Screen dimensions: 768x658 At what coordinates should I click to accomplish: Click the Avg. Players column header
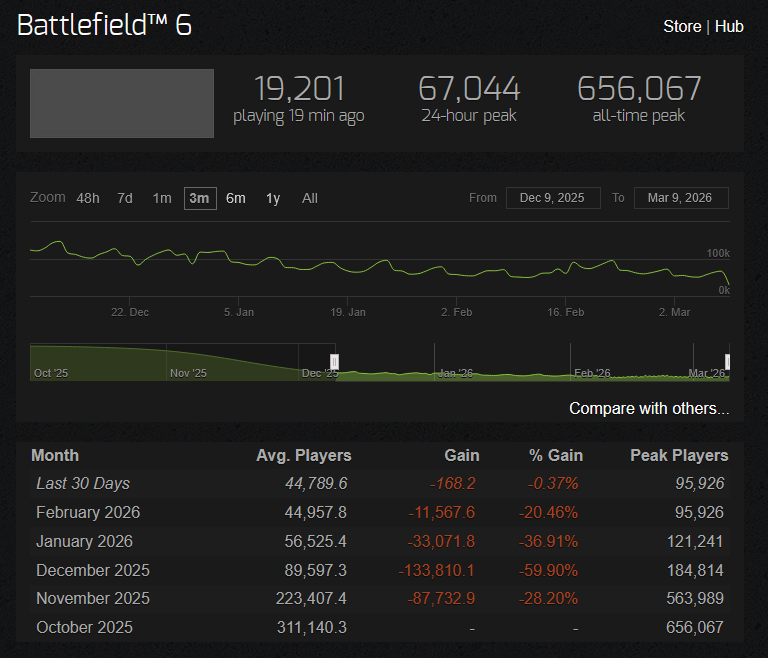tap(304, 456)
